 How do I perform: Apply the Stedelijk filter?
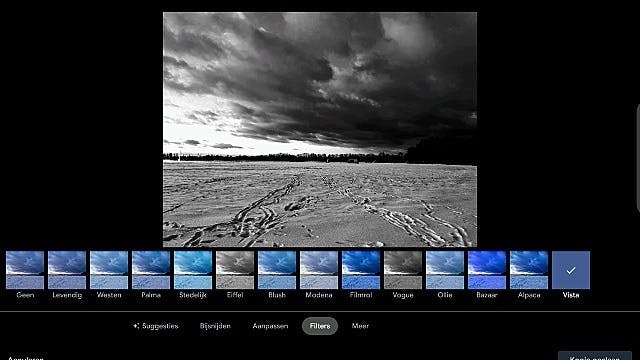(x=193, y=270)
